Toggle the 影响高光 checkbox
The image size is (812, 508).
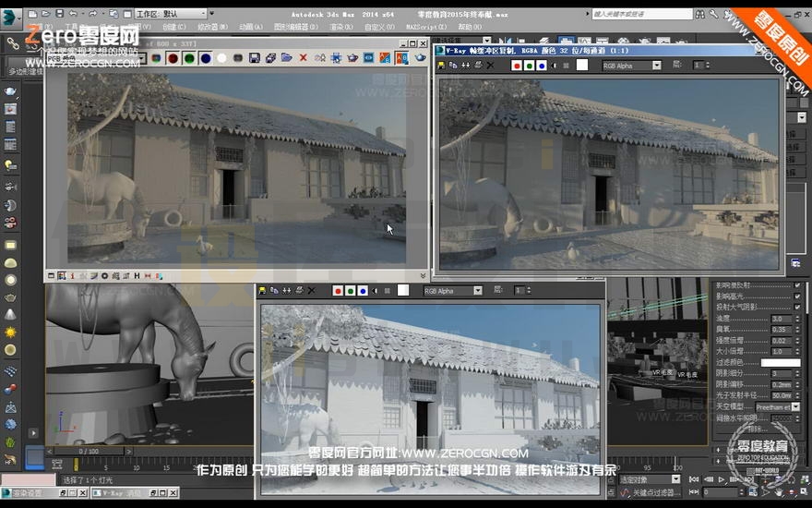797,296
